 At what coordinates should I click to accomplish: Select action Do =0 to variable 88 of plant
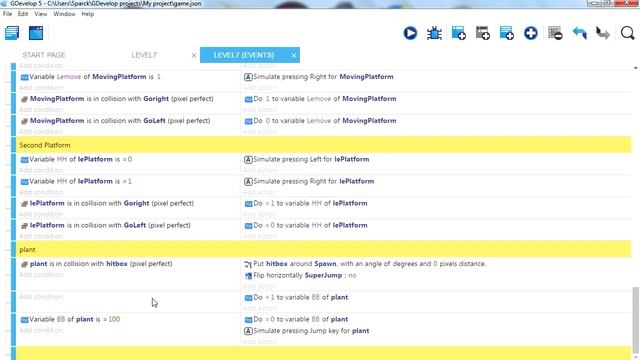[296, 319]
